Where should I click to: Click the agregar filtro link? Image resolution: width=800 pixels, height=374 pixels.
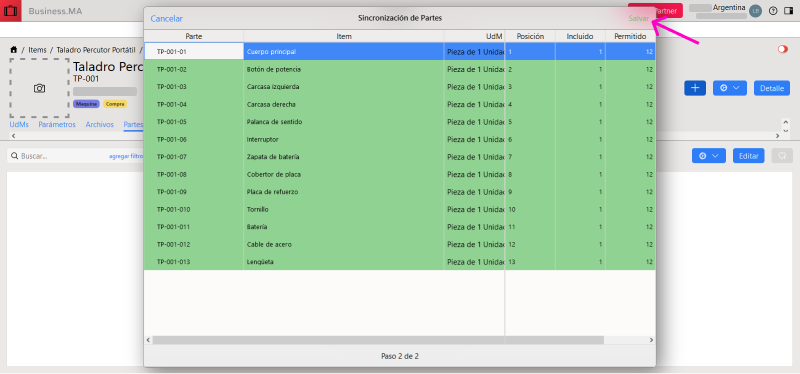tap(126, 156)
